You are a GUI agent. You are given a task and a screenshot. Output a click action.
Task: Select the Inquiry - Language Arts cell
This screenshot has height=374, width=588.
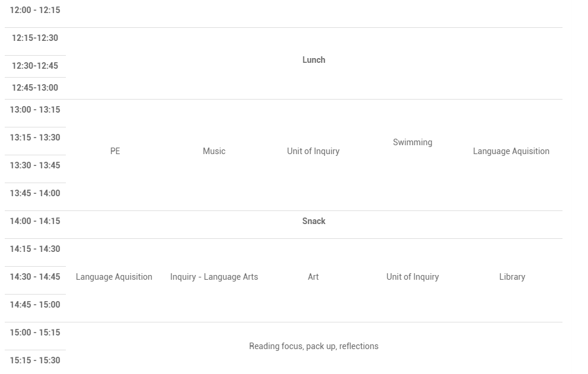coord(214,277)
